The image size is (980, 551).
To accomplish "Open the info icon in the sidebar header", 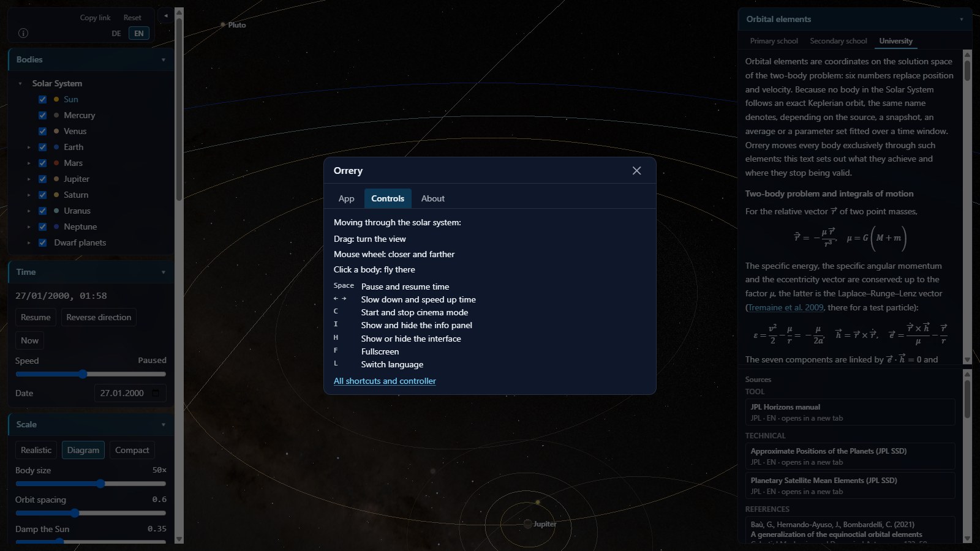I will [x=23, y=33].
